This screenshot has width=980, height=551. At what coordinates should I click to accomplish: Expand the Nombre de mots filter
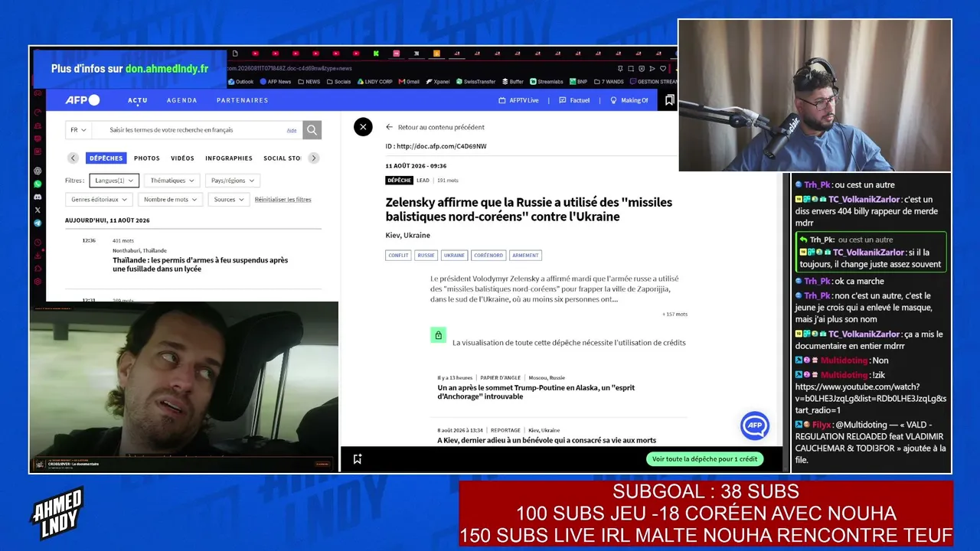point(171,200)
